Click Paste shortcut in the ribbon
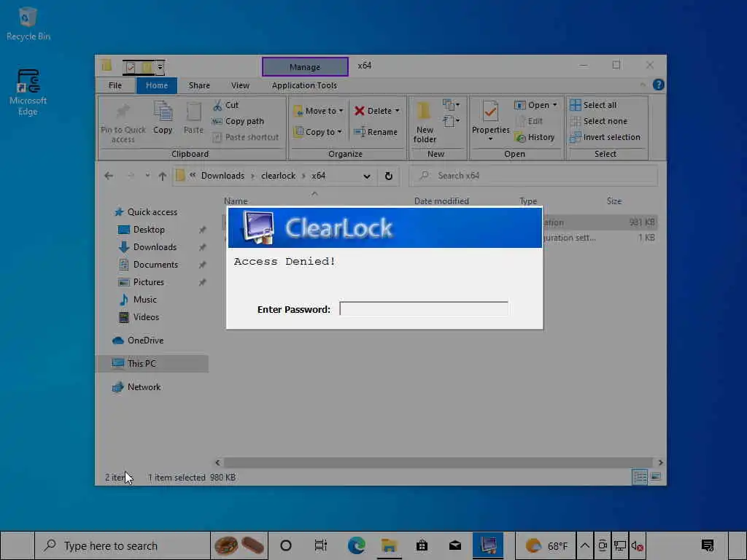 coord(246,137)
